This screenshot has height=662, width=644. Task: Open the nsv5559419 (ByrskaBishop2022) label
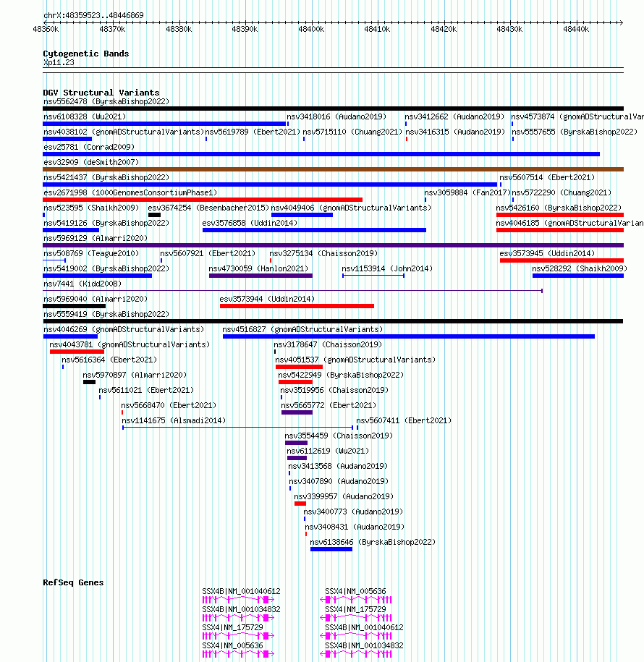point(106,315)
